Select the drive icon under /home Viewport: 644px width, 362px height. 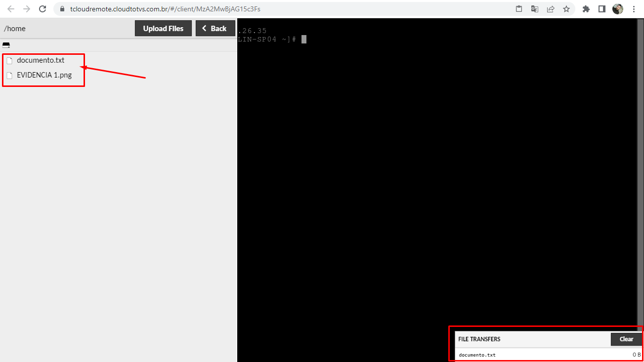point(6,44)
